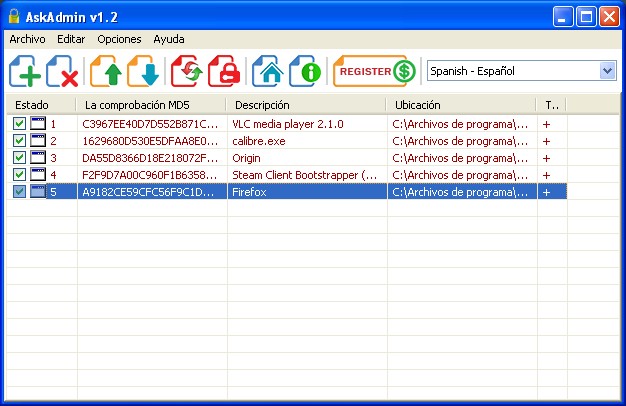Select 'Steam Client Bootstrapper (...' entry
Screen dimensions: 626x406
[305, 175]
